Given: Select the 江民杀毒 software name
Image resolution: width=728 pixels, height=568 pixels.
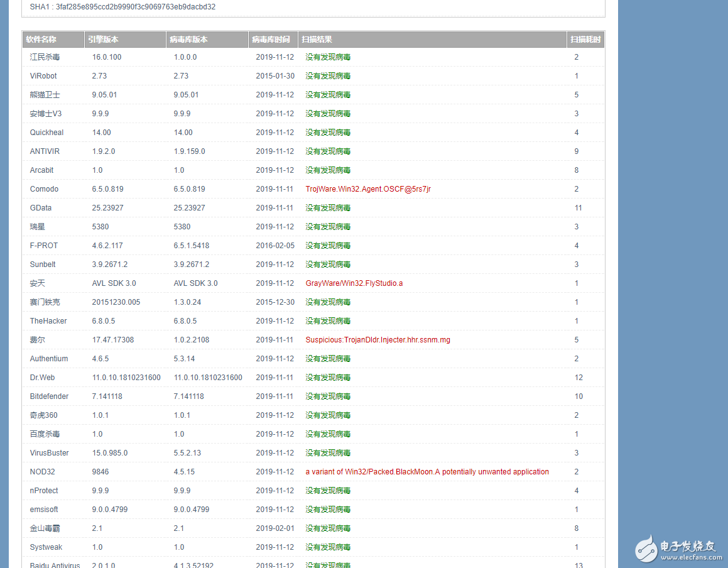Looking at the screenshot, I should [x=45, y=57].
